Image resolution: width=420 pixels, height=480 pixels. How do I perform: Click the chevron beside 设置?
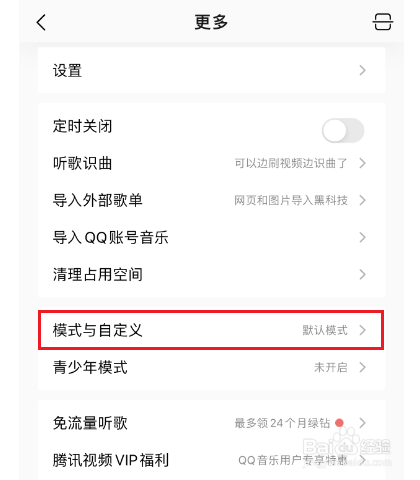(x=363, y=70)
